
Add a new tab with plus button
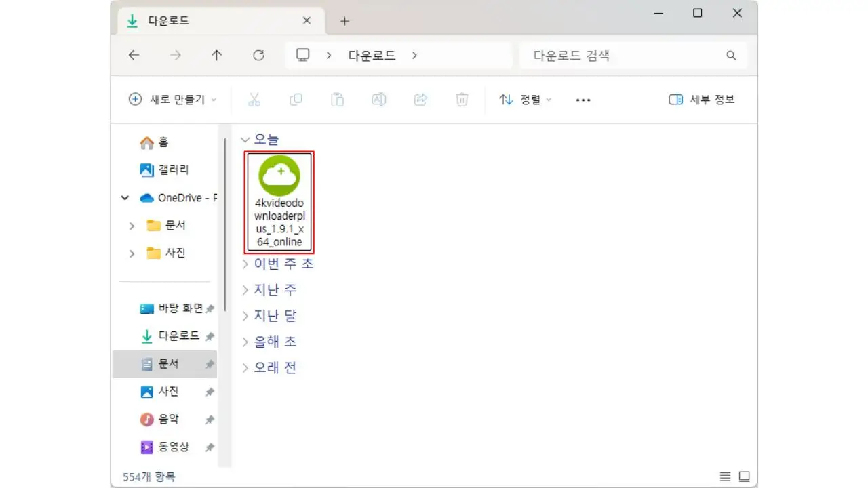coord(344,21)
